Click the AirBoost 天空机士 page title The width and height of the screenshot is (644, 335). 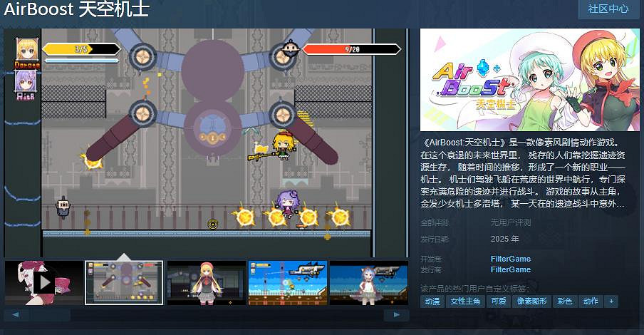(x=76, y=9)
